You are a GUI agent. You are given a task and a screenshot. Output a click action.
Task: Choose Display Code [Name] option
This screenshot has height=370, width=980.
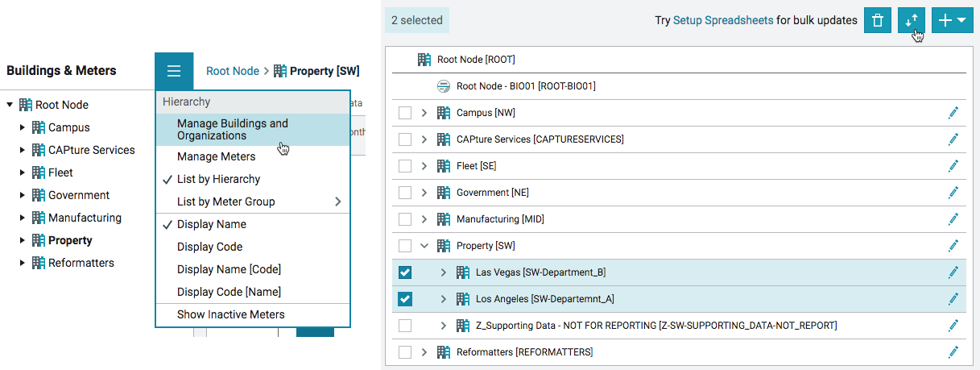(253, 292)
